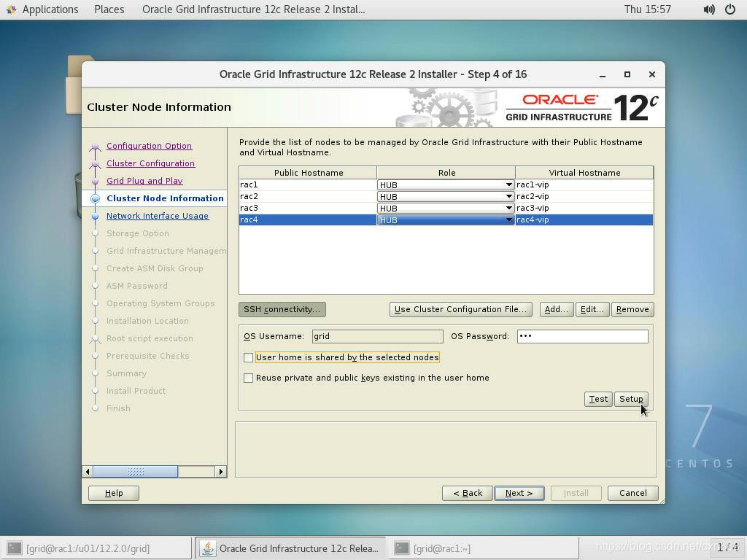Click the left arrow of the sidebar scrollbar
The width and height of the screenshot is (747, 560).
[88, 472]
